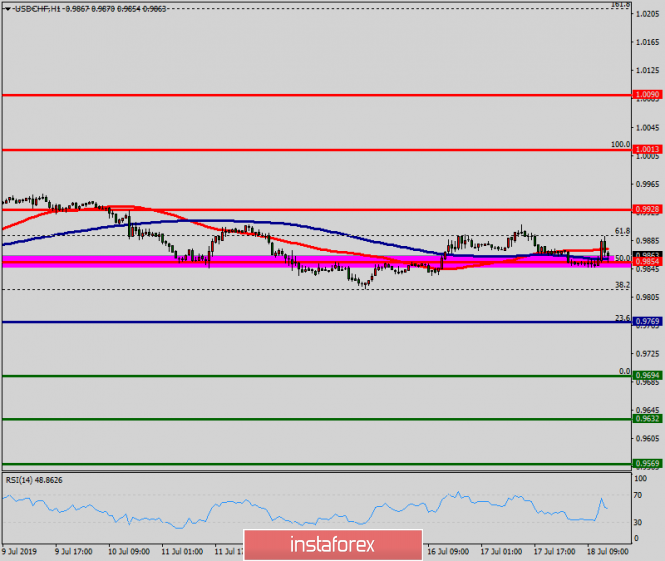Image resolution: width=665 pixels, height=561 pixels.
Task: Click the 1.0165 value on the price axis
Action: [x=648, y=42]
